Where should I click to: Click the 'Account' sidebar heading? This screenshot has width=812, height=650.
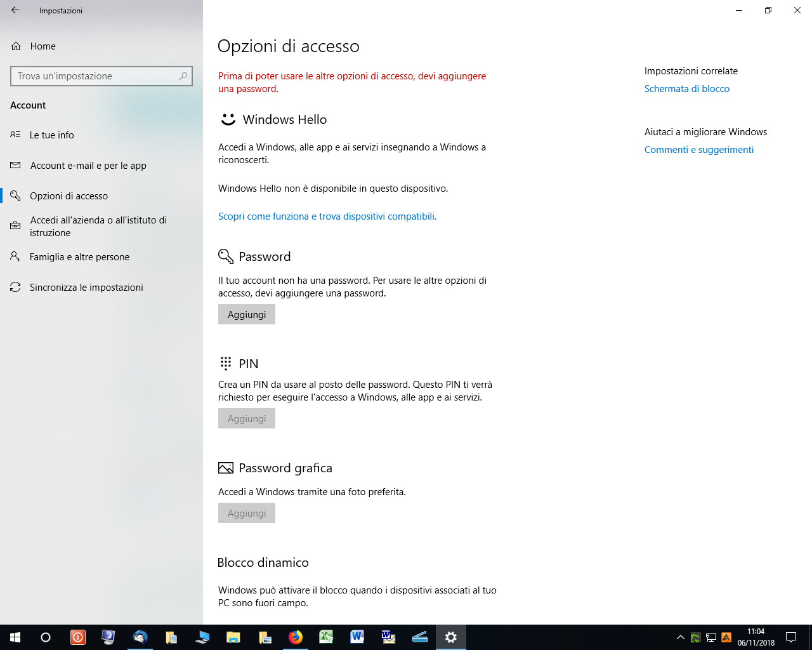click(x=28, y=105)
